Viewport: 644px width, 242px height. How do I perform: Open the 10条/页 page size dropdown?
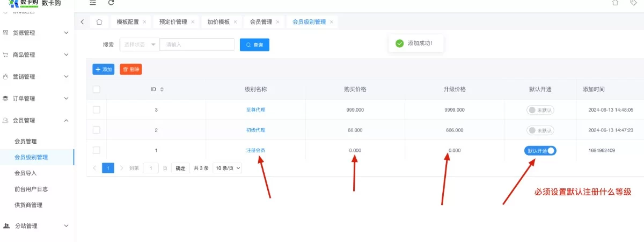(x=228, y=168)
